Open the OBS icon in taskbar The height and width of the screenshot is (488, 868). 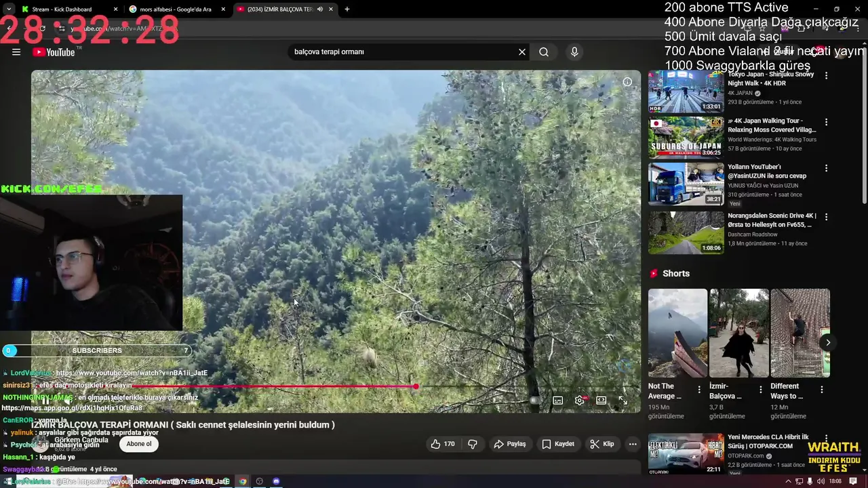tap(259, 481)
